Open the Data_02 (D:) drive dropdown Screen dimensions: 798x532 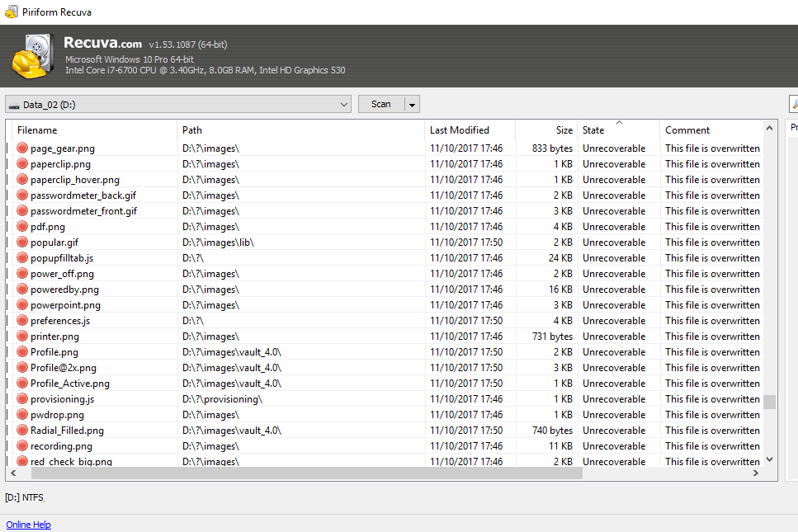(x=343, y=105)
